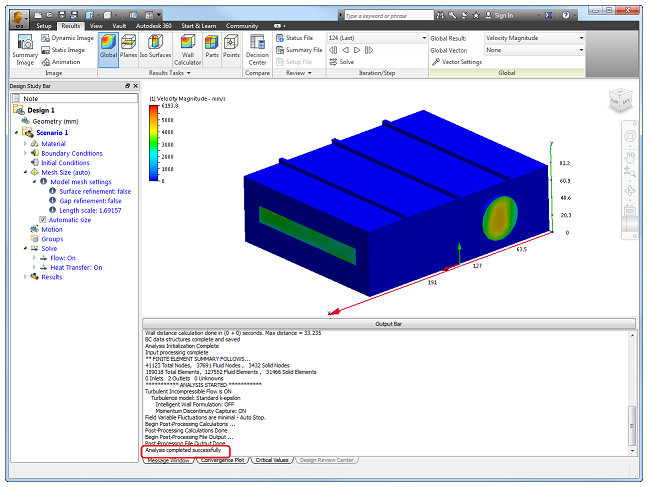Click the Output Bar header
This screenshot has width=648, height=487.
click(x=388, y=324)
